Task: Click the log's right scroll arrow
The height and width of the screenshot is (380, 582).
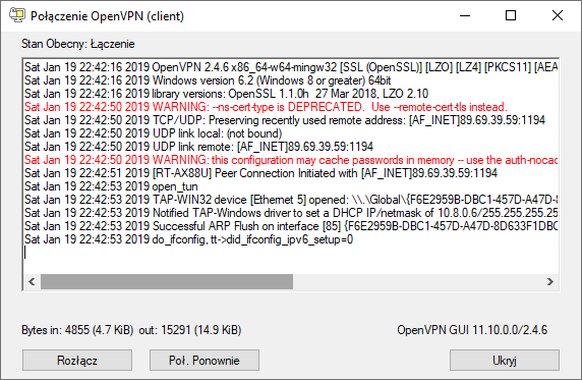Action: click(x=550, y=282)
